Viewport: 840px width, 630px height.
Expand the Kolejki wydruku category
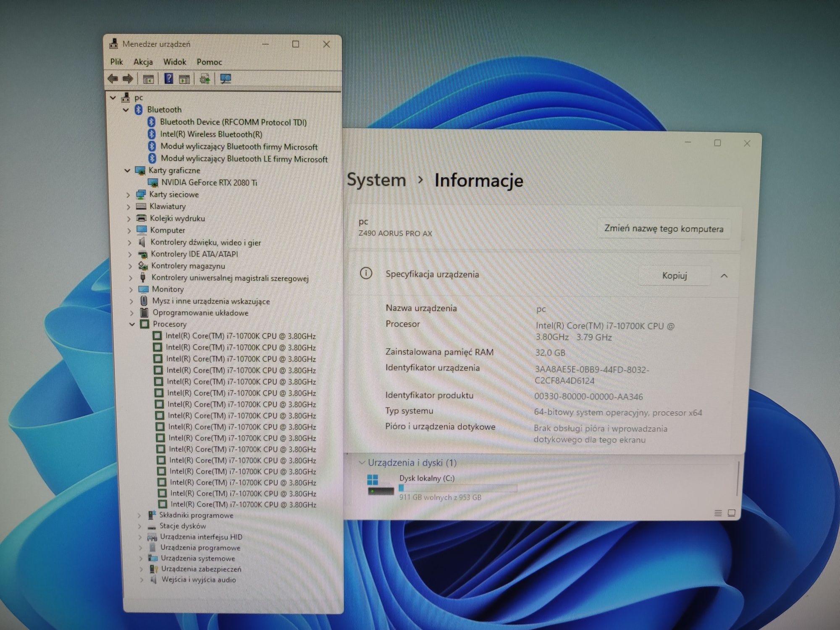[x=129, y=218]
